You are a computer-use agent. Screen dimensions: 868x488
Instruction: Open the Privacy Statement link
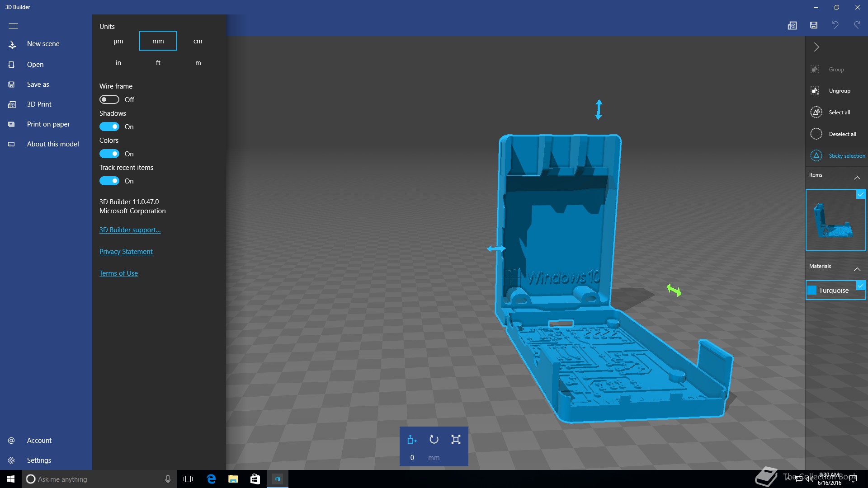click(x=126, y=252)
